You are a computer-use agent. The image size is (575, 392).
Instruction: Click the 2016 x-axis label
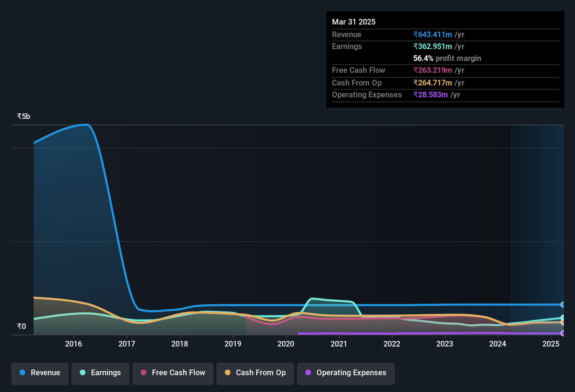click(x=74, y=344)
